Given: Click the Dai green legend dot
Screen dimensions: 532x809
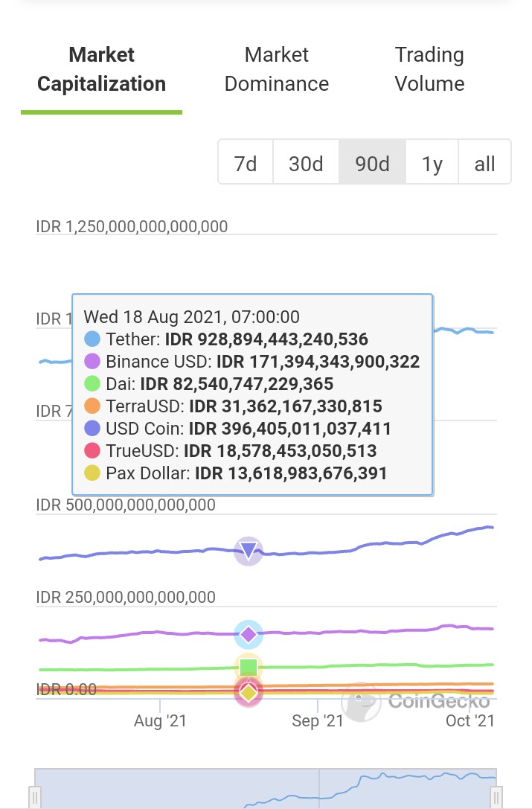Looking at the screenshot, I should [92, 384].
